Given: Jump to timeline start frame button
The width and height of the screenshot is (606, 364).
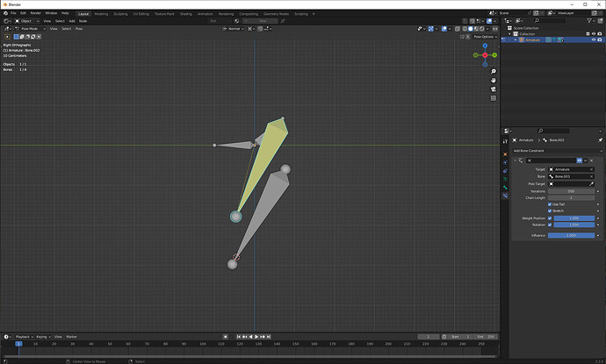Looking at the screenshot, I should [x=239, y=337].
